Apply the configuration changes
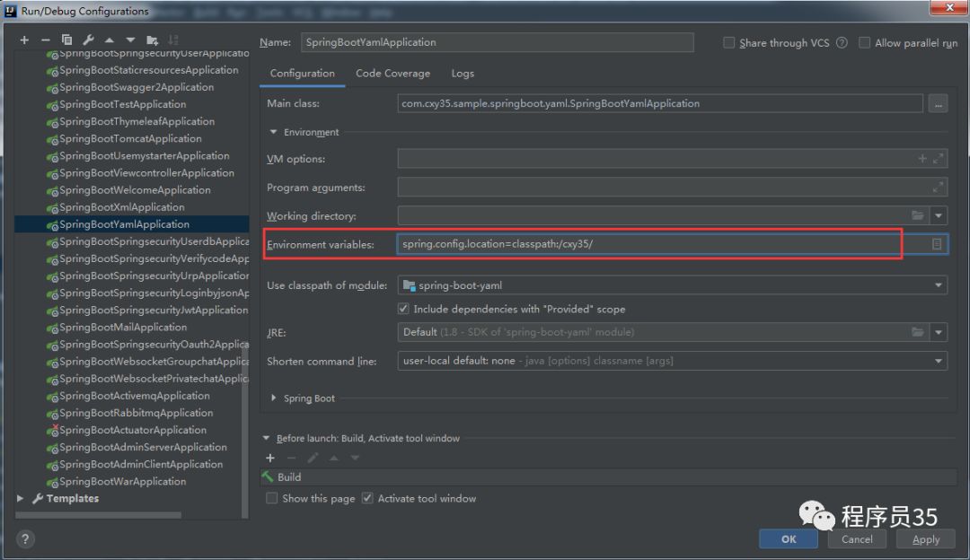This screenshot has width=970, height=560. tap(925, 539)
